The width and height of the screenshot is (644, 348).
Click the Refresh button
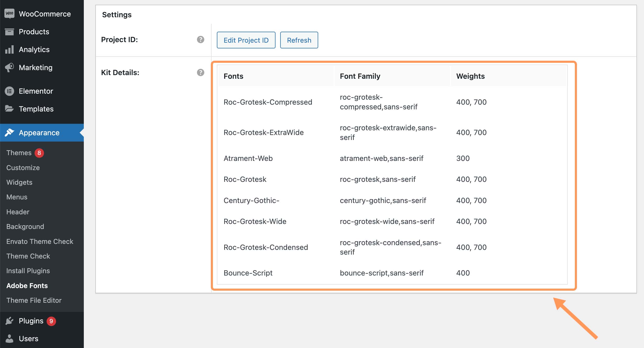[299, 40]
